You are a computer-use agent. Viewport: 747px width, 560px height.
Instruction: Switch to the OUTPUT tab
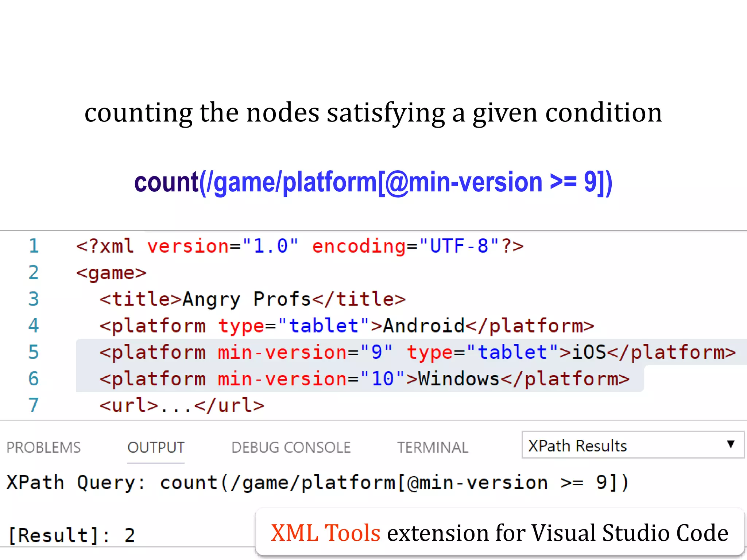click(156, 447)
